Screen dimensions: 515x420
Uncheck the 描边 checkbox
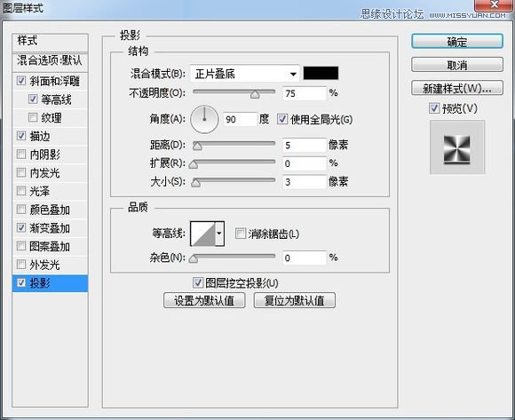(21, 136)
